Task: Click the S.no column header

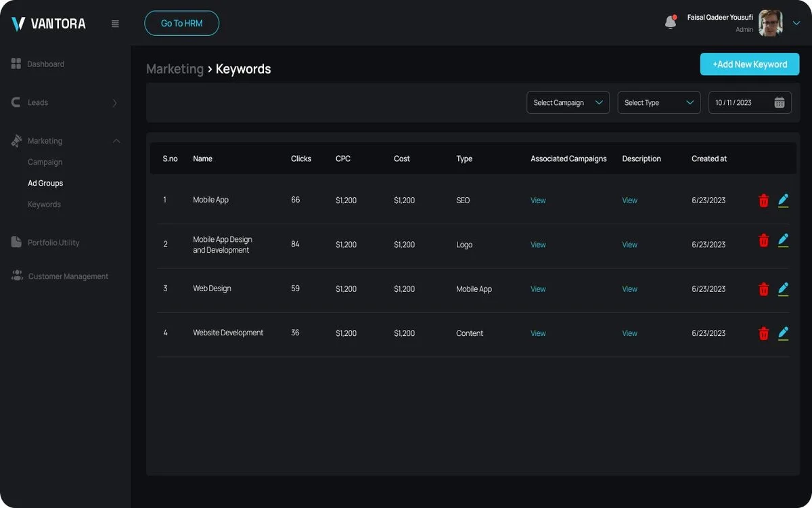Action: point(170,158)
